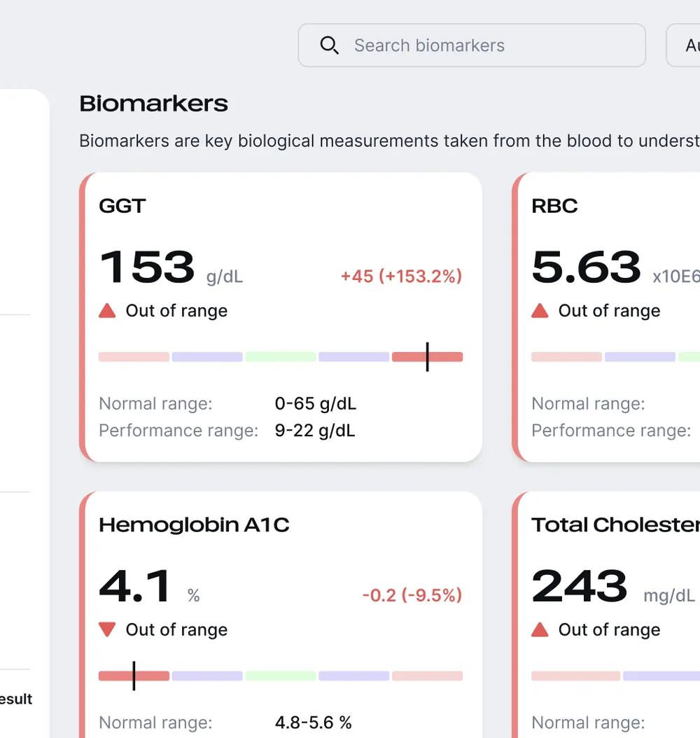
Task: Focus the Search biomarkers field
Action: (x=472, y=46)
